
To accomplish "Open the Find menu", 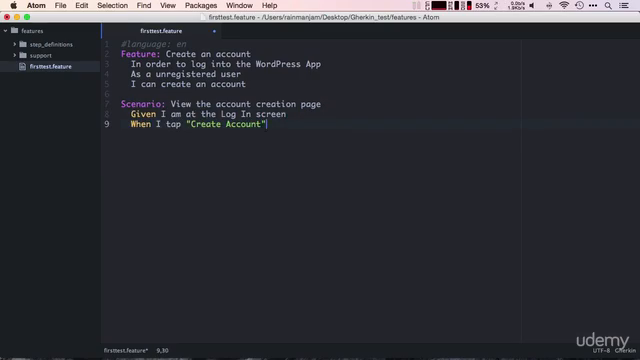I will coord(144,5).
